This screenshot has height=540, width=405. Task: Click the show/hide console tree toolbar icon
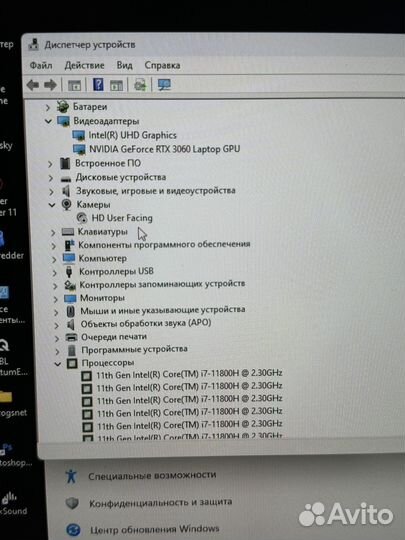(x=74, y=85)
